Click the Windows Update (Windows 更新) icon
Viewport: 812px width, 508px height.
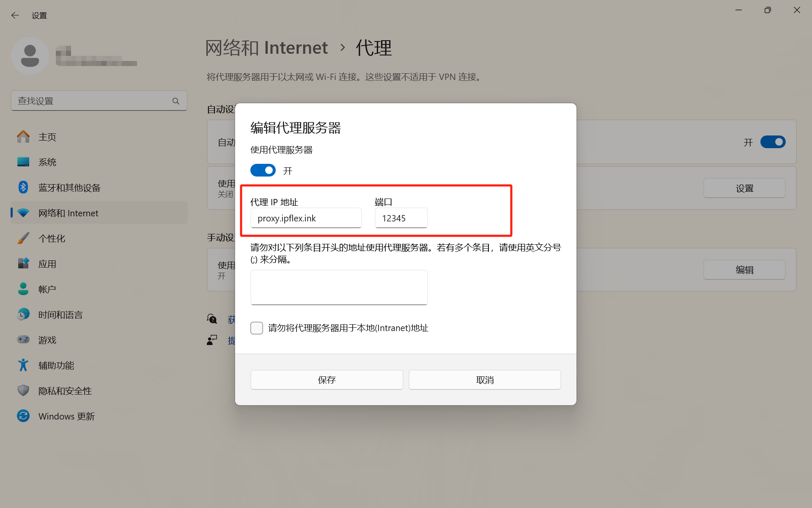click(23, 416)
